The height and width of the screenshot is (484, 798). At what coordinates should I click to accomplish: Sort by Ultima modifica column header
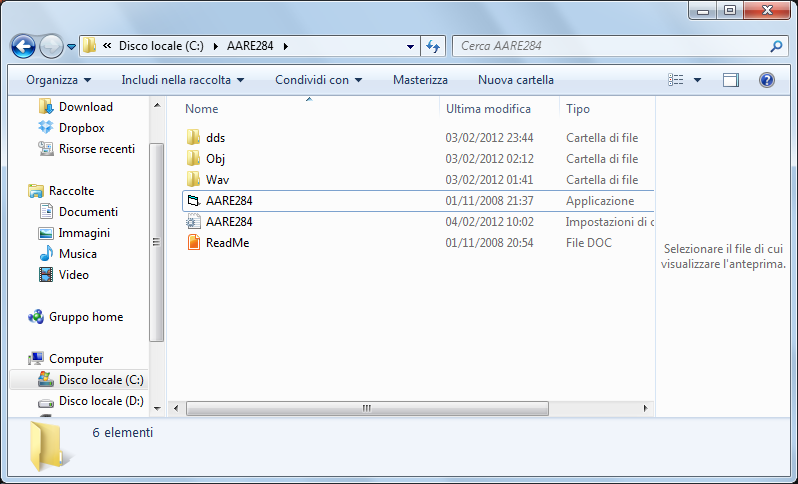(x=488, y=109)
